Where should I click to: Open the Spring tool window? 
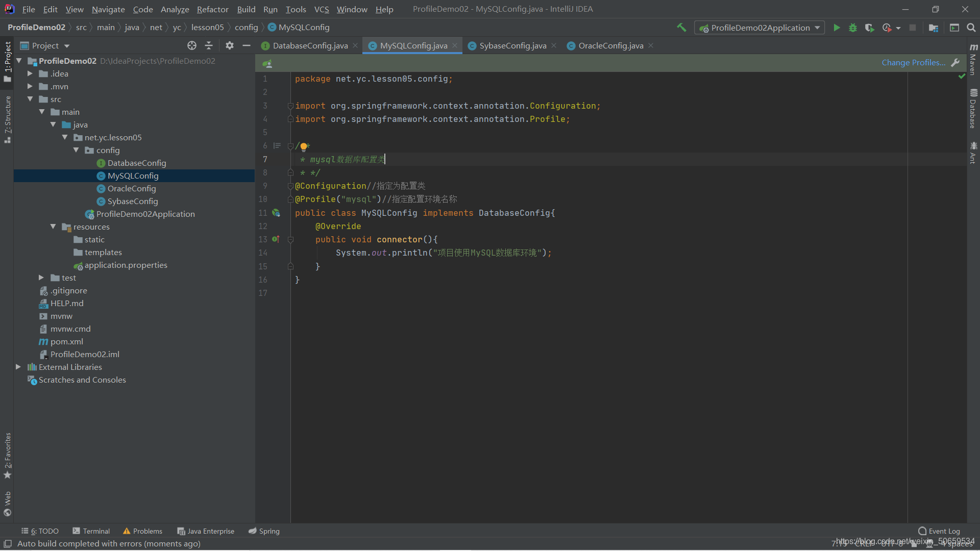[264, 531]
